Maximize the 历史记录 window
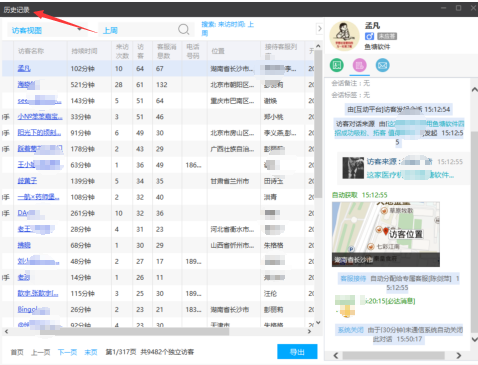 pyautogui.click(x=459, y=8)
